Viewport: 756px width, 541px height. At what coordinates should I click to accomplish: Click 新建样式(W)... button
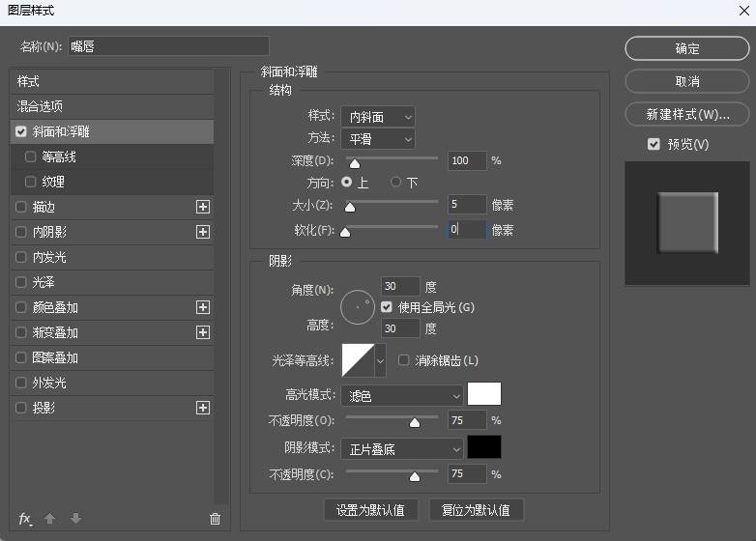pos(687,114)
